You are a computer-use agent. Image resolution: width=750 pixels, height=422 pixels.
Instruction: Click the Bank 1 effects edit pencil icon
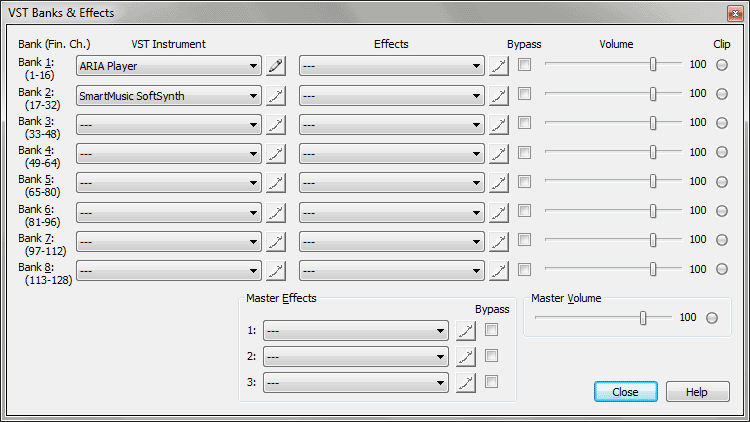point(499,66)
